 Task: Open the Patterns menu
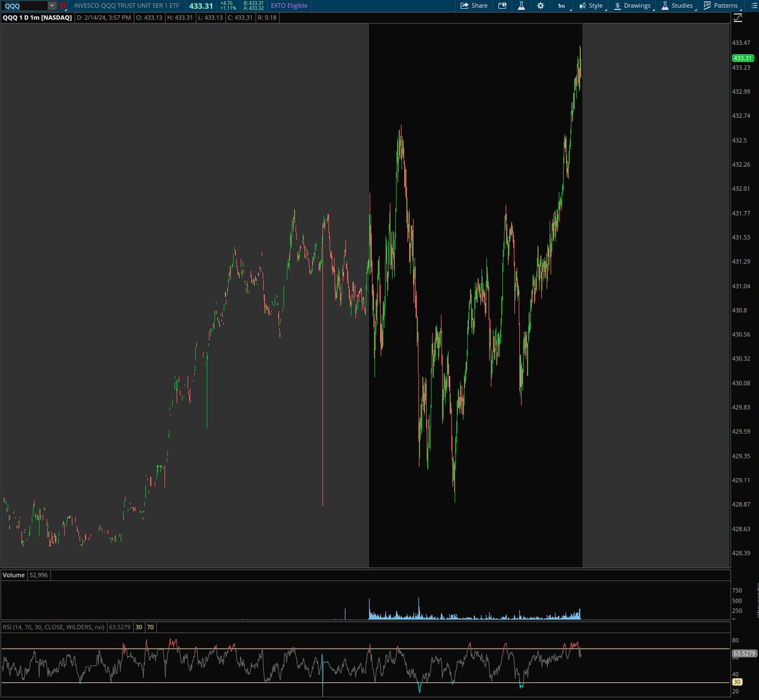[x=720, y=6]
